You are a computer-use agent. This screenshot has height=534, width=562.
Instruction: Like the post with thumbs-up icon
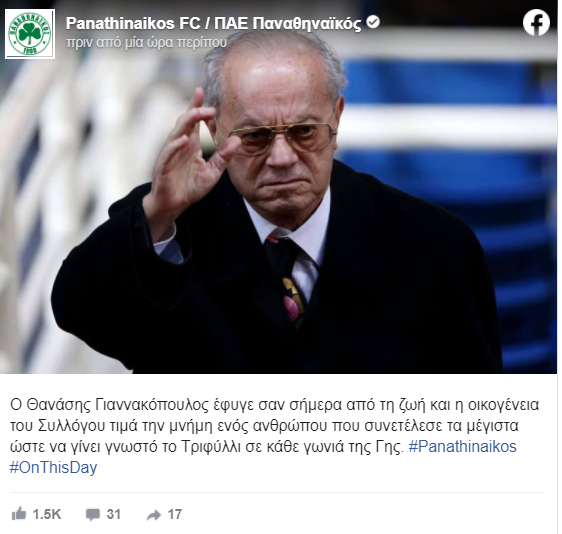pyautogui.click(x=19, y=514)
